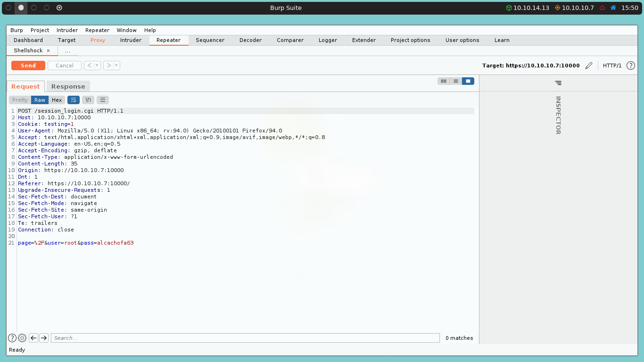Image resolution: width=644 pixels, height=362 pixels.
Task: Go to next request in history
Action: 108,66
